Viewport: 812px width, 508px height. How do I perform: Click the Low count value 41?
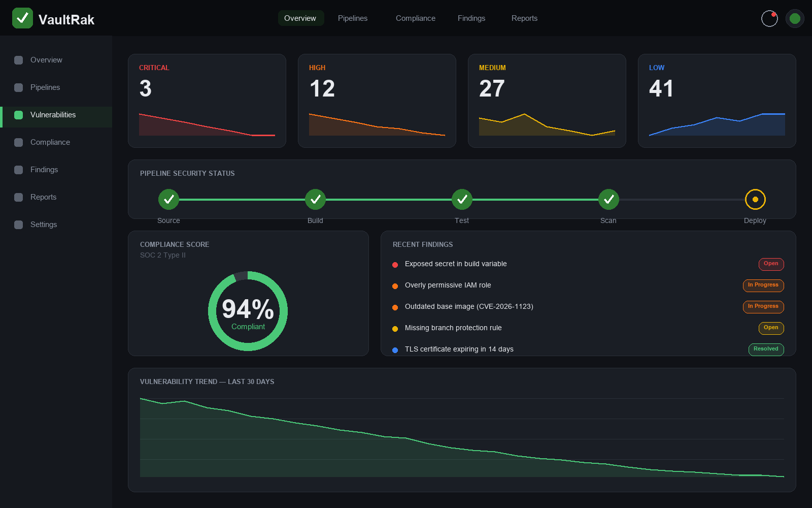661,89
